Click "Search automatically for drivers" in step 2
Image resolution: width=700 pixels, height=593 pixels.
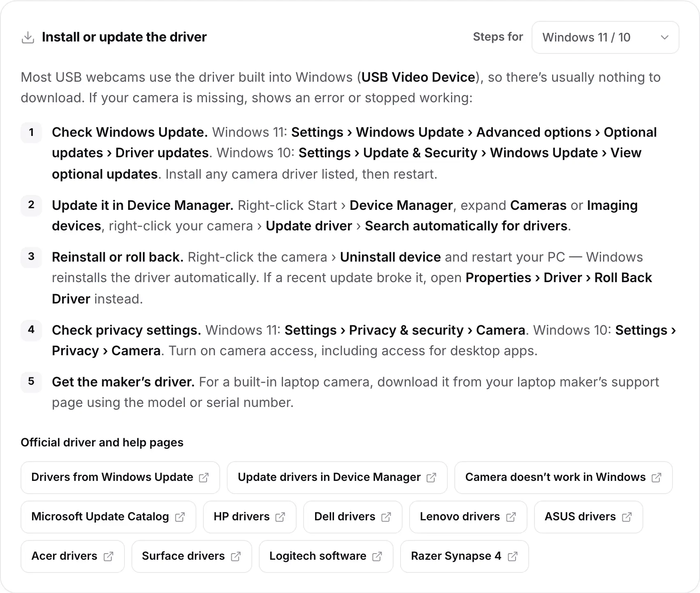pos(466,226)
